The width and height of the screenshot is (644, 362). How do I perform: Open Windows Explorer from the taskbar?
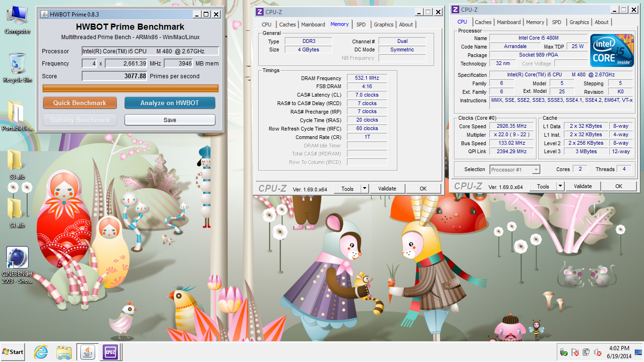(x=64, y=352)
